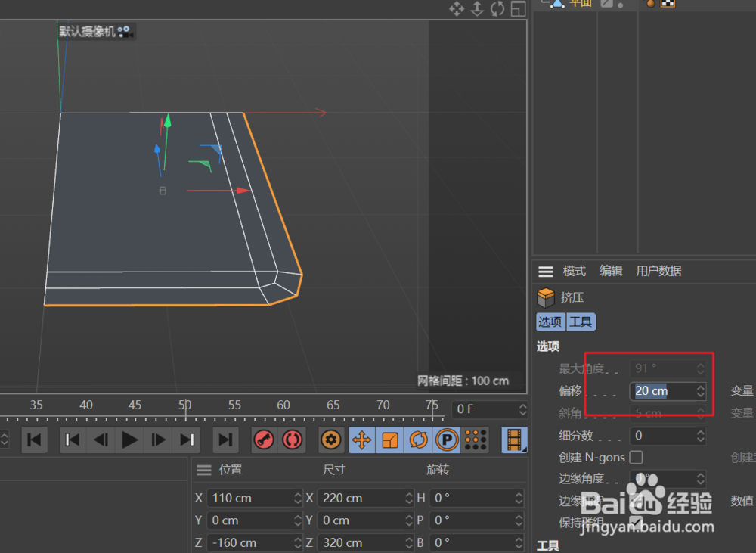Select the Extrude 挤压 object icon
756x553 pixels.
(x=546, y=297)
